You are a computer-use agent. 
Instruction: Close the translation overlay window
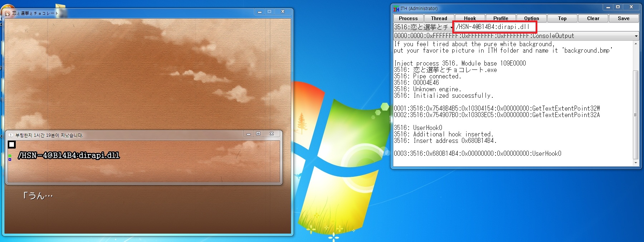click(272, 134)
